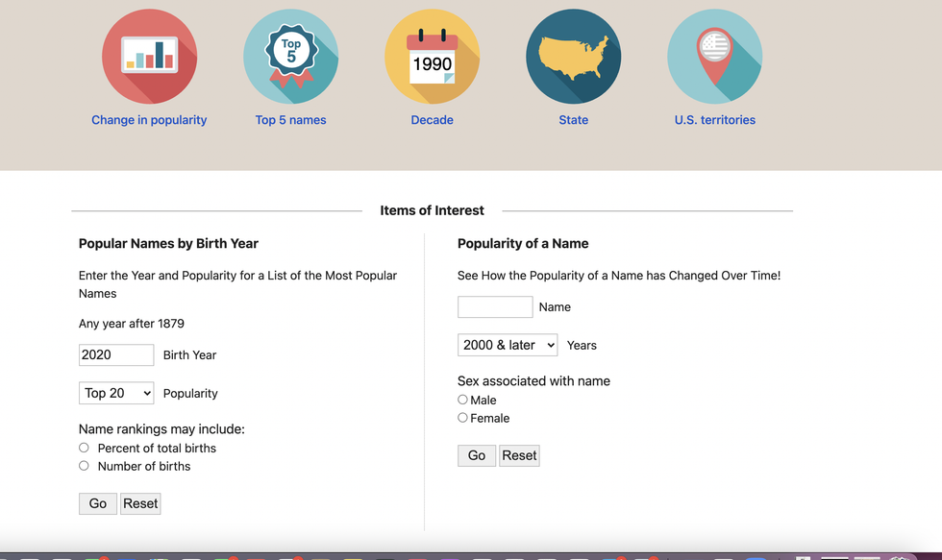Viewport: 942px width, 560px height.
Task: Expand the Top 20 Popularity dropdown
Action: pos(116,393)
